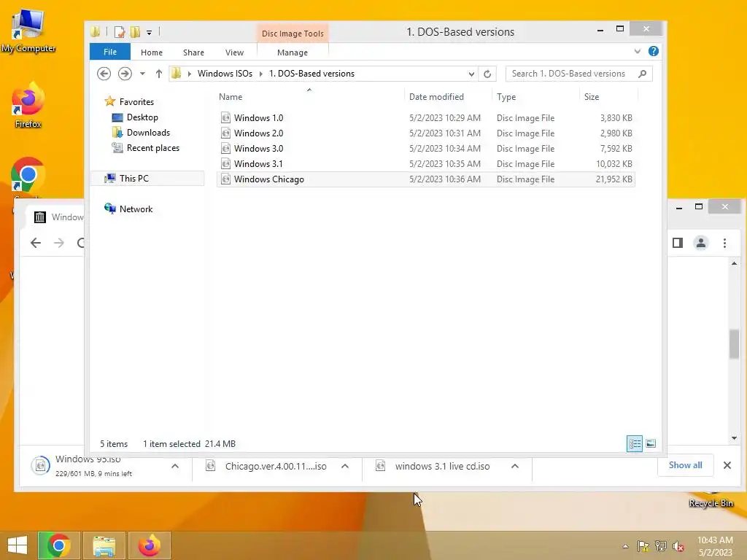Select the Windows 3.1 disc image file
This screenshot has width=747, height=560.
(x=425, y=164)
